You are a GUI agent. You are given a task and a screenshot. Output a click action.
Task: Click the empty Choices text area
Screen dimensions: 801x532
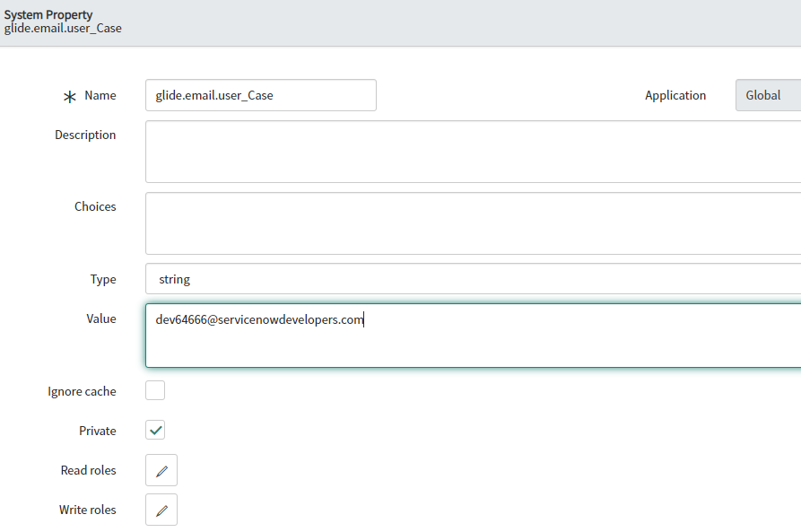point(404,222)
